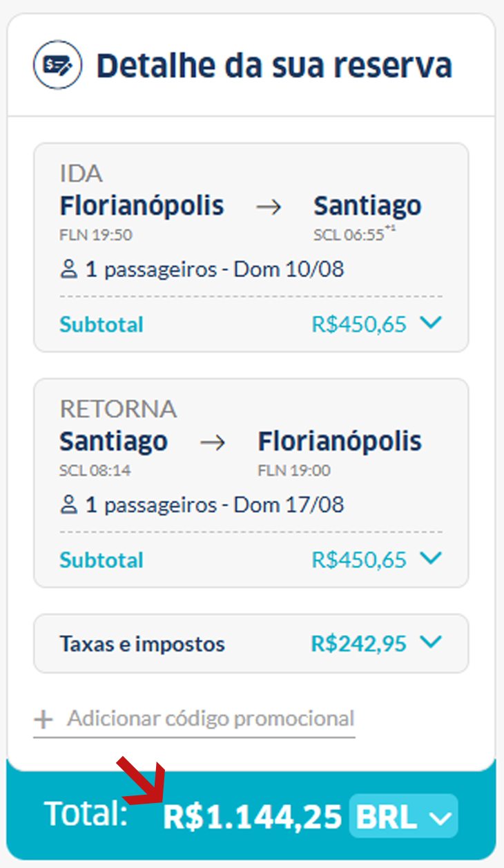Click the R$450,65 price on IDA
Screen dimensions: 504x868
359,324
